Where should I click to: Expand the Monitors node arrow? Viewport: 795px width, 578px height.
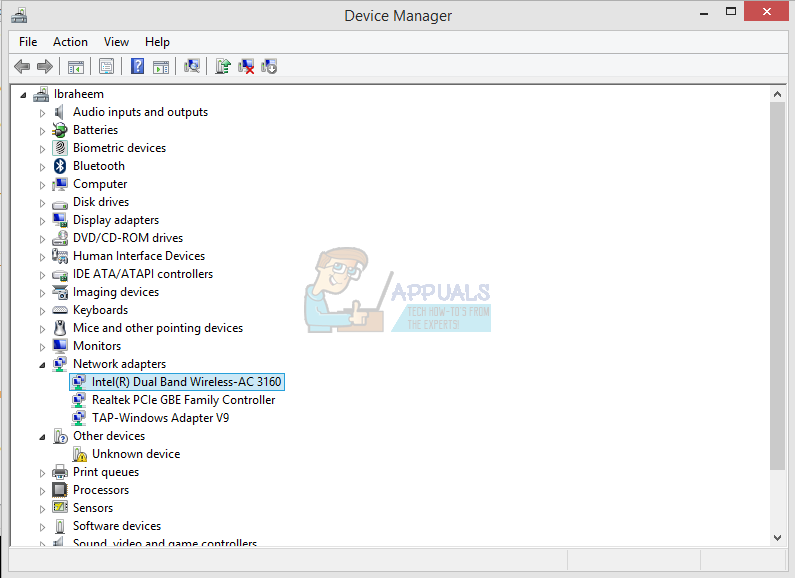[43, 347]
